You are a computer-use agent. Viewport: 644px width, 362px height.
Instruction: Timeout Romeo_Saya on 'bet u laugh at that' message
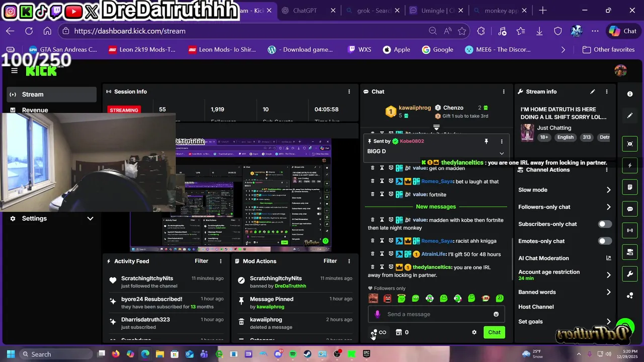pyautogui.click(x=382, y=181)
